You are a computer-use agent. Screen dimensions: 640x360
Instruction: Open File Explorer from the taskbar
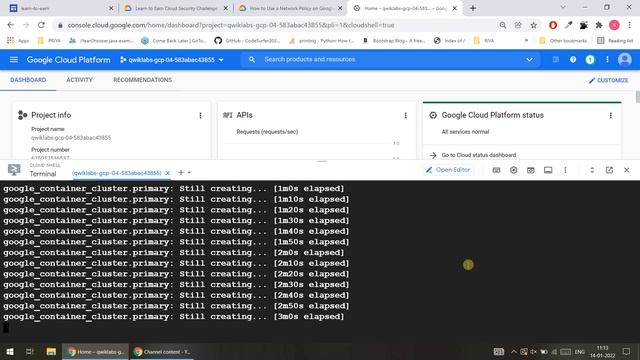pyautogui.click(x=51, y=351)
